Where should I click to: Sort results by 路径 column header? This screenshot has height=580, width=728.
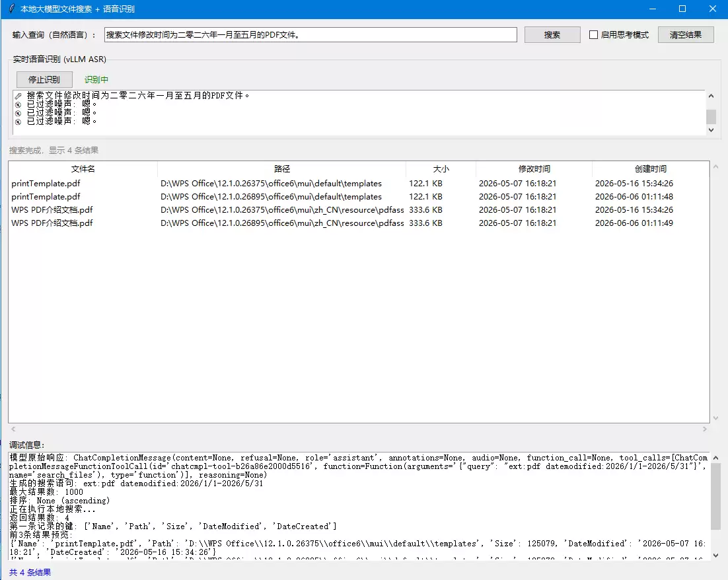point(282,169)
